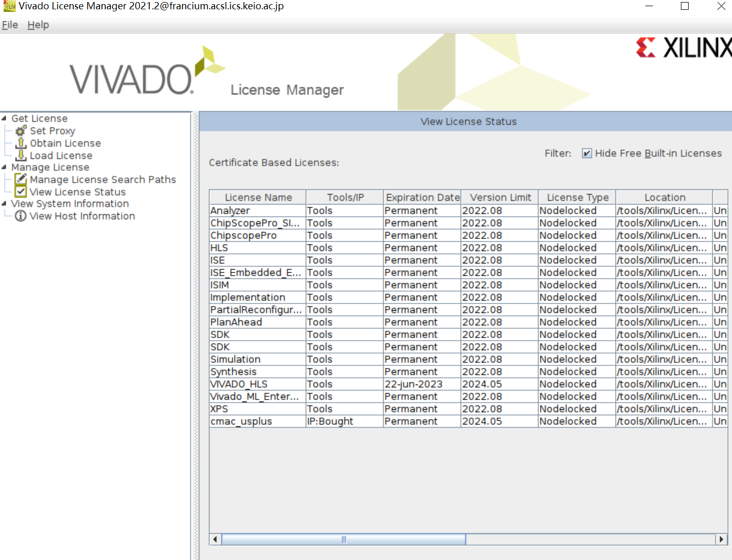
Task: Open the File menu
Action: (9, 24)
